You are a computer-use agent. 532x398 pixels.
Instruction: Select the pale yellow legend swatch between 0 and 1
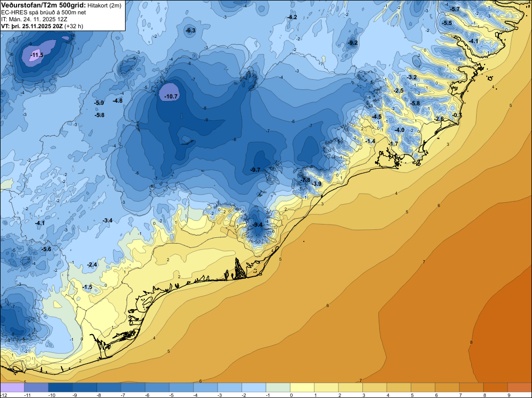tap(302, 387)
